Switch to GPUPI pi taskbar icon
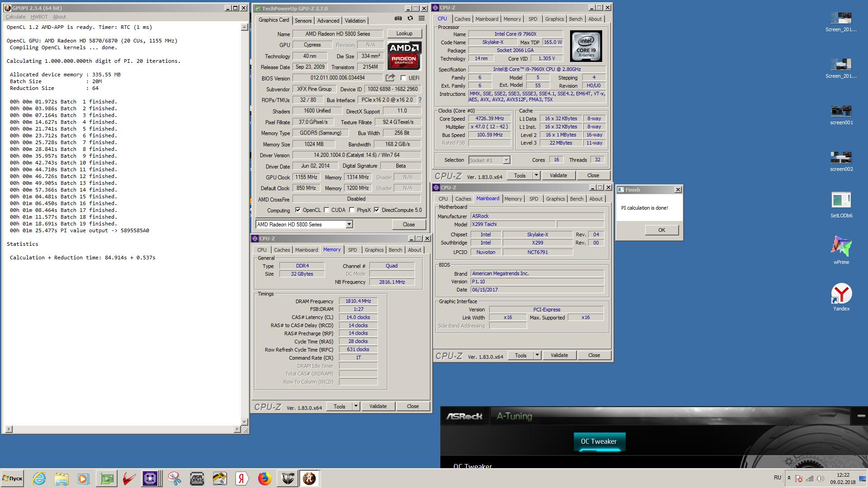868x488 pixels. pos(310,479)
